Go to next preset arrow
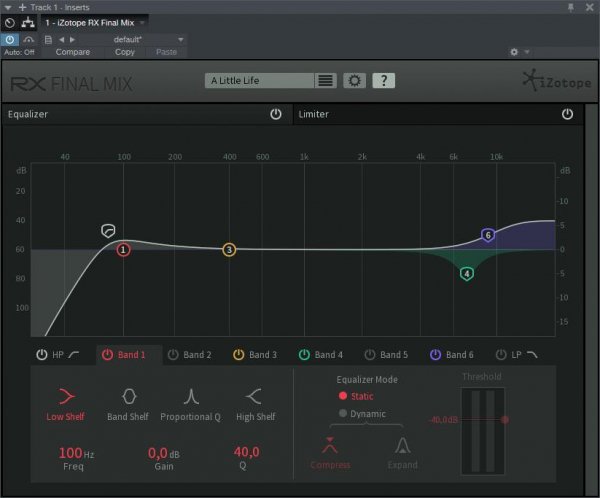600x498 pixels. 72,39
